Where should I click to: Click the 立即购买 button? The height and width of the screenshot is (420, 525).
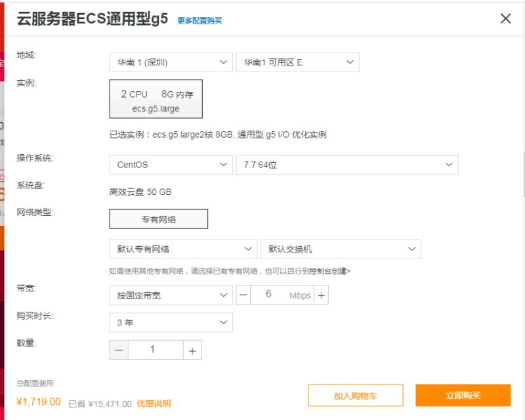pos(463,396)
